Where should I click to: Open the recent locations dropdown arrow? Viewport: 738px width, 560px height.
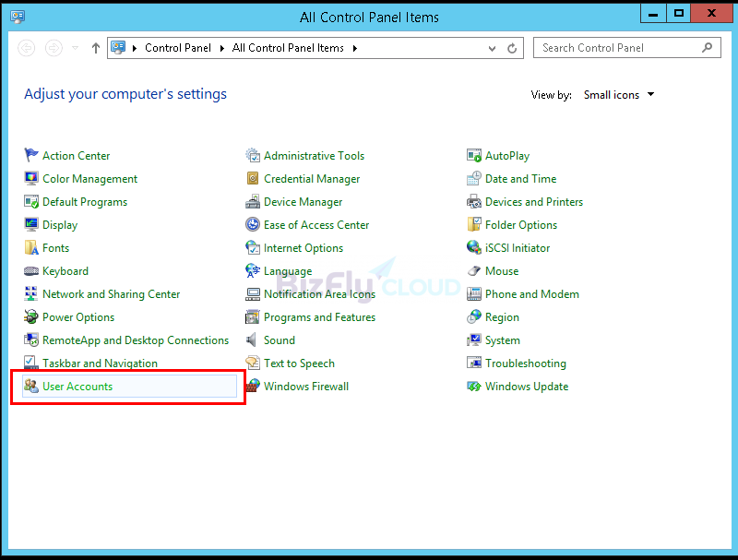click(x=75, y=48)
